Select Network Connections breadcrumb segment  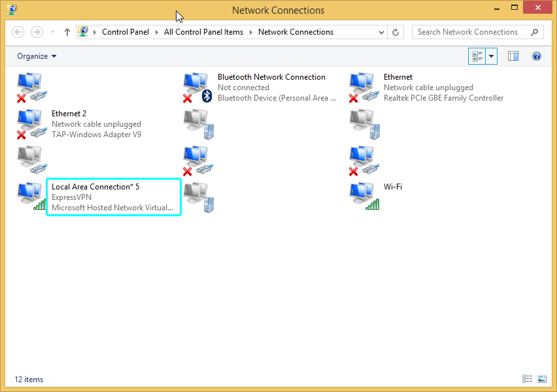click(295, 32)
